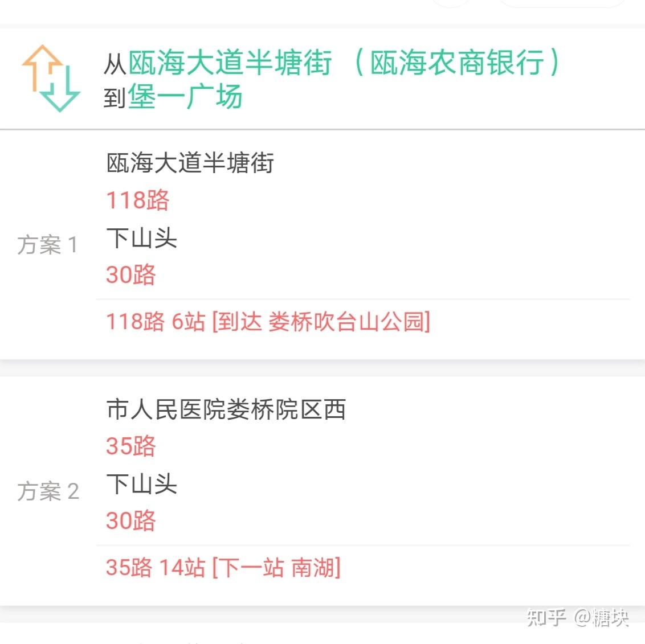Tap the 下山头 transfer stop in 方案 2
The image size is (645, 644).
pyautogui.click(x=142, y=484)
